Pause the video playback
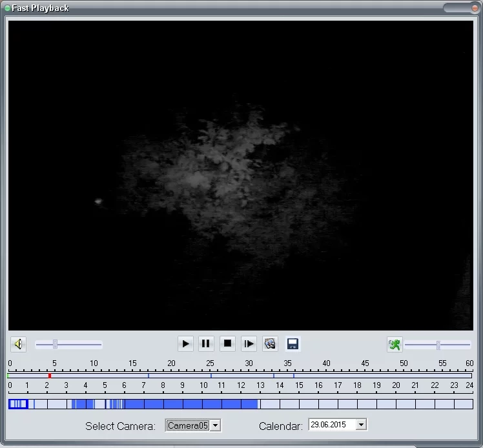 pyautogui.click(x=206, y=344)
